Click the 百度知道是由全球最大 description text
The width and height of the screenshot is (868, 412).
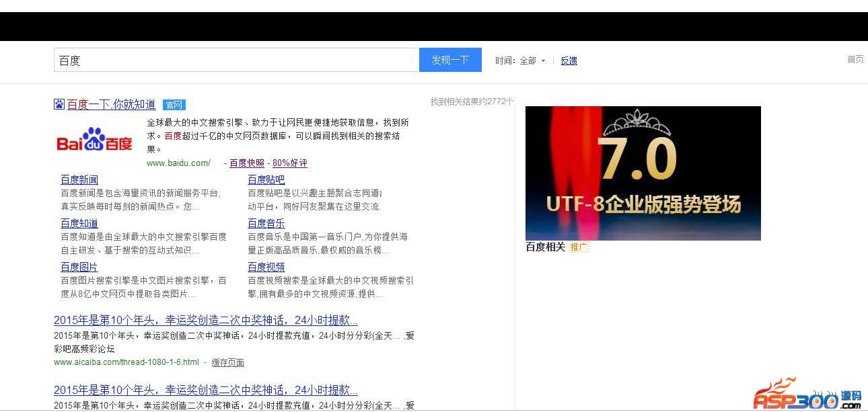click(x=143, y=243)
